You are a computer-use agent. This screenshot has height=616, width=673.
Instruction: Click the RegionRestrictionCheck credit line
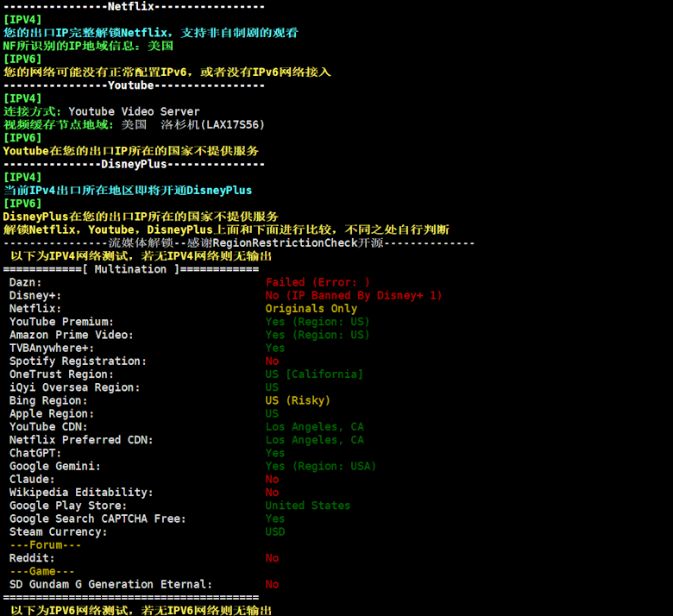tap(239, 243)
